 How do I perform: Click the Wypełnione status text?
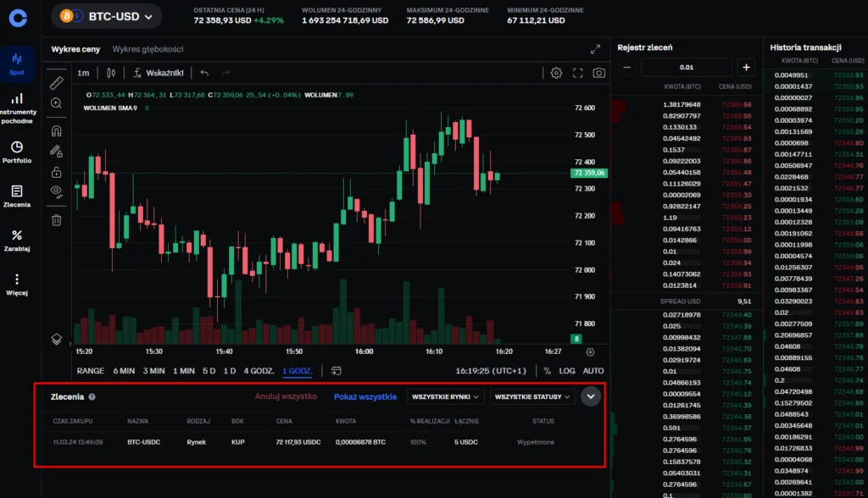coord(536,442)
